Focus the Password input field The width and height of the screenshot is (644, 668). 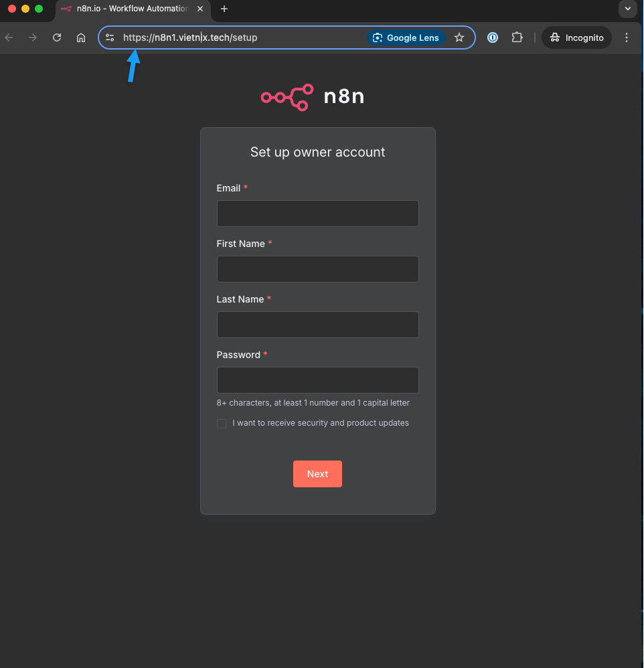[x=317, y=380]
